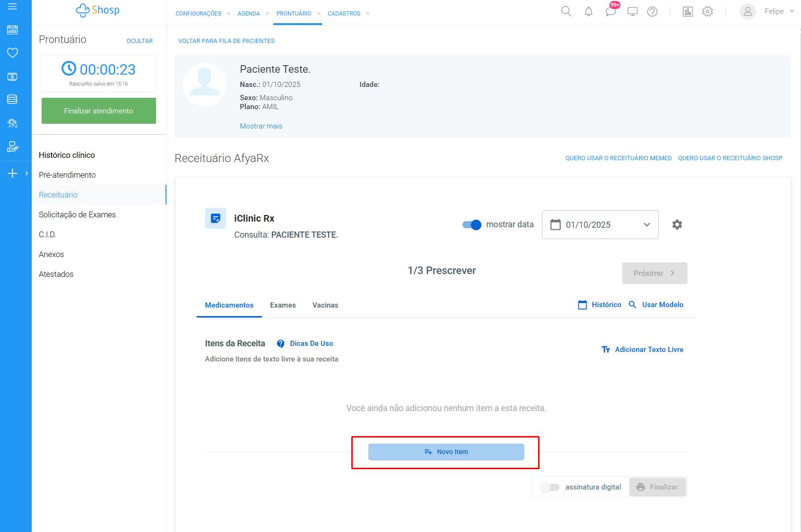
Task: Open the heart icon in the sidebar
Action: [12, 53]
